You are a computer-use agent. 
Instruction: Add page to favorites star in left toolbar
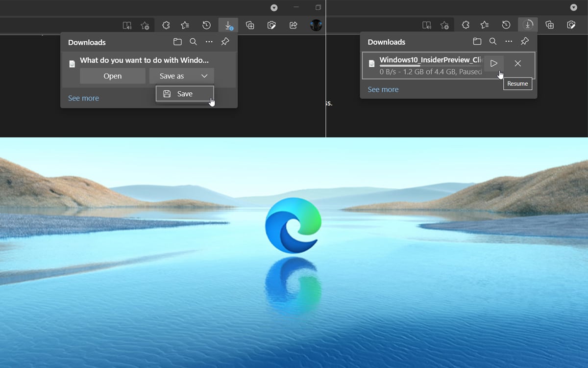(145, 26)
